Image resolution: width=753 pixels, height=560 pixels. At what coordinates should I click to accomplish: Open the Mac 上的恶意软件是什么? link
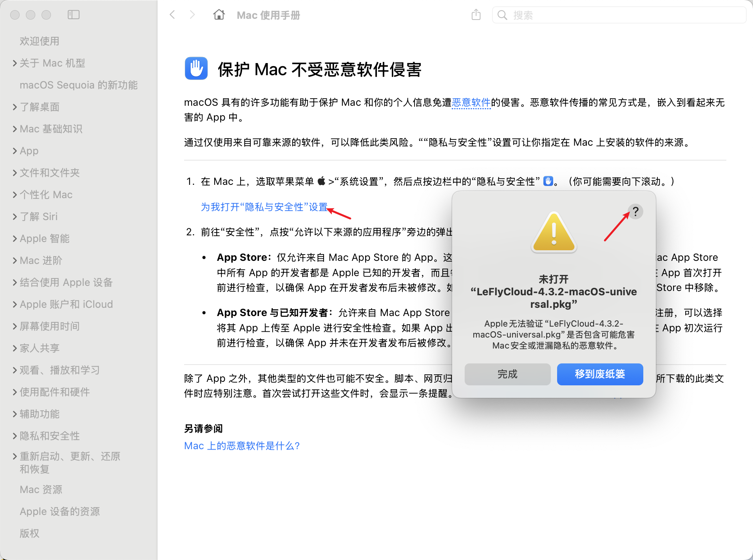click(x=242, y=446)
